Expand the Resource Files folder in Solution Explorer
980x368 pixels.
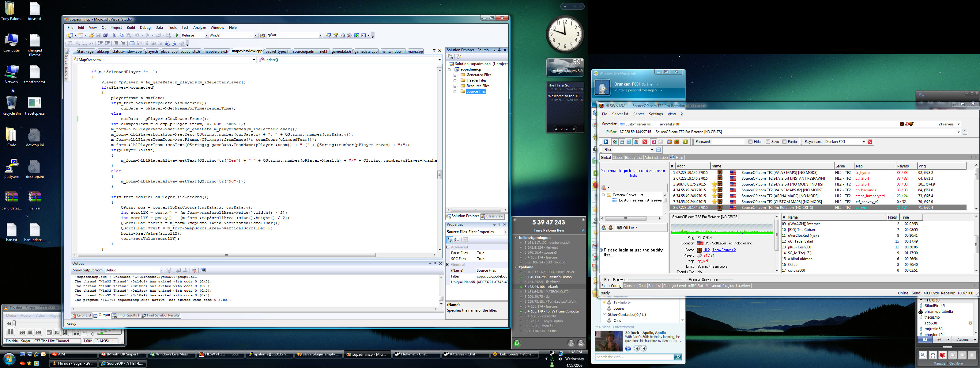point(455,86)
